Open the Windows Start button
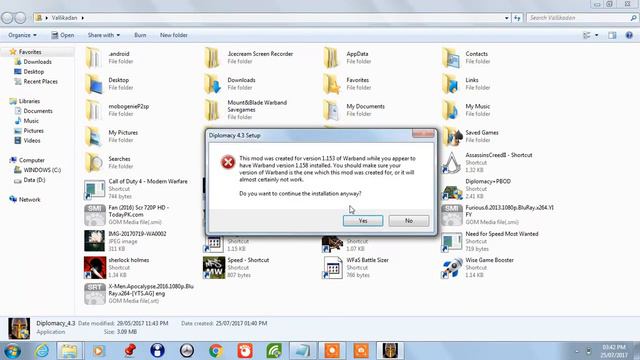Viewport: 640px width, 360px height. (x=12, y=351)
